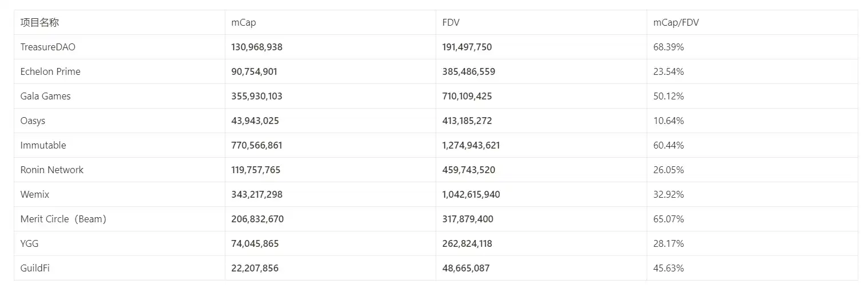Select the GuildFi project cell
868x292 pixels.
(35, 269)
